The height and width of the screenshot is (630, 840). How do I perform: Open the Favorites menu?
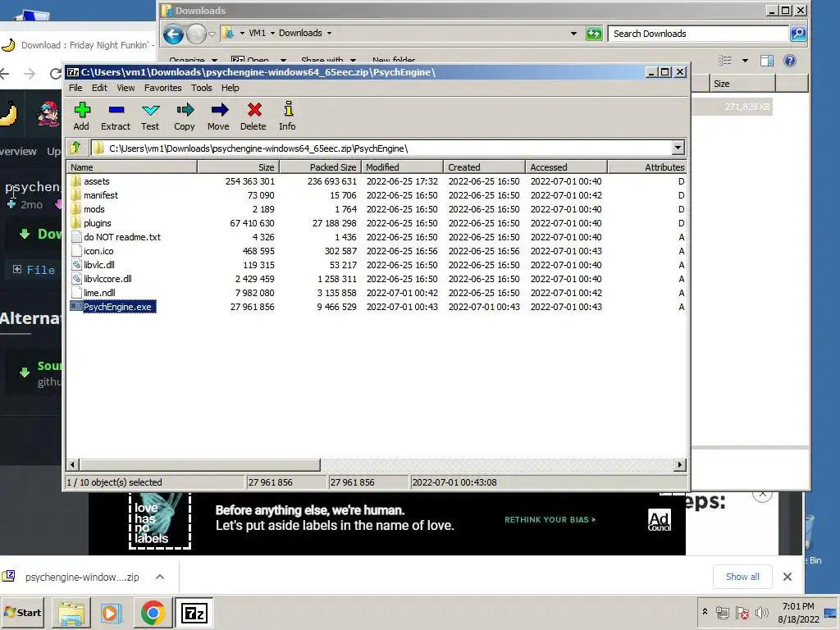click(163, 88)
